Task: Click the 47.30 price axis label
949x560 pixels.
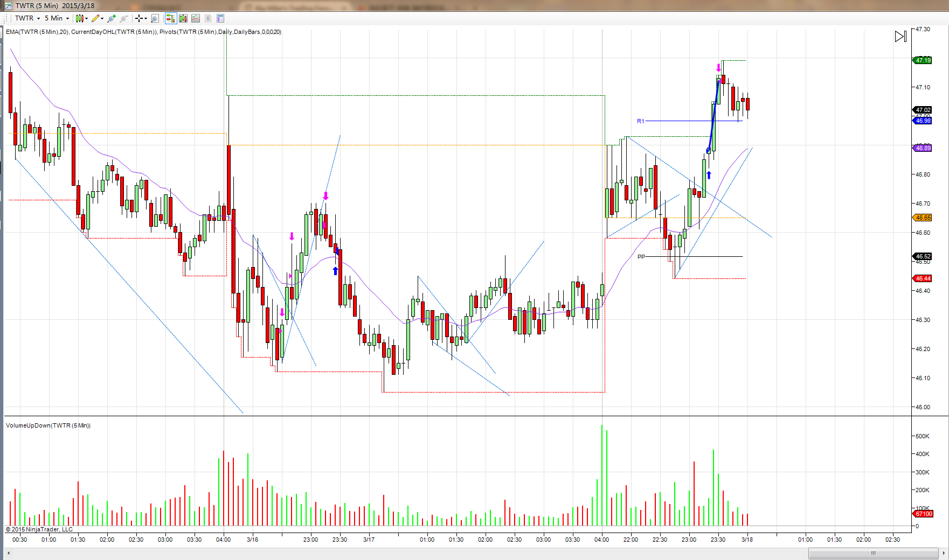Action: pos(923,29)
